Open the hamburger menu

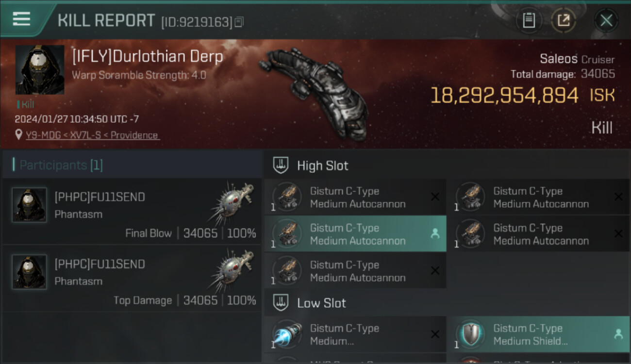click(21, 19)
